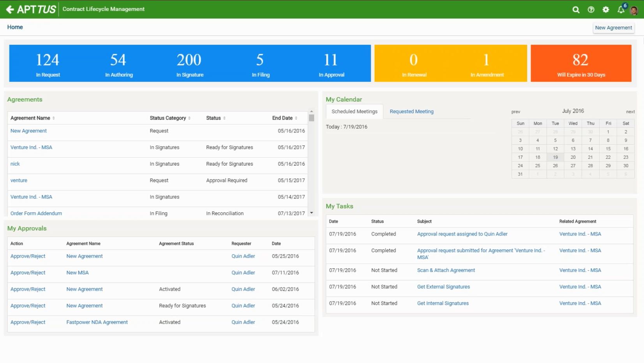The height and width of the screenshot is (363, 644).
Task: Sort agreements by Status column arrows
Action: (224, 118)
